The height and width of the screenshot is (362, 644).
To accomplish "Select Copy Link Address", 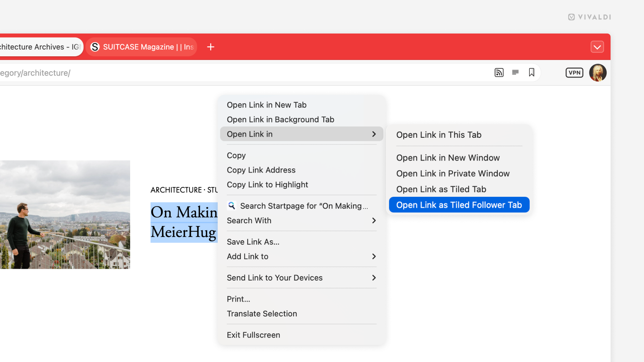I will (261, 170).
